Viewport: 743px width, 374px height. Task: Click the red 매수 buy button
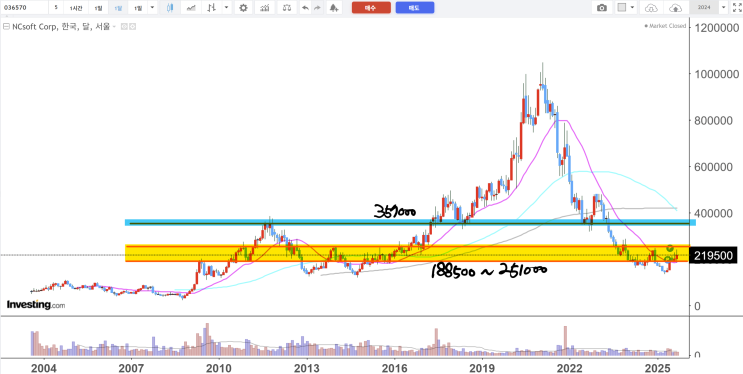[x=371, y=8]
